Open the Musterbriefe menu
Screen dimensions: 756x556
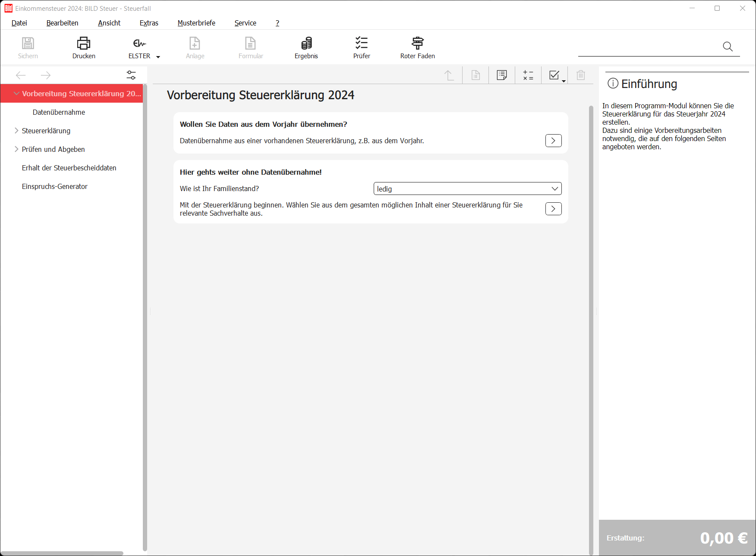pyautogui.click(x=196, y=23)
